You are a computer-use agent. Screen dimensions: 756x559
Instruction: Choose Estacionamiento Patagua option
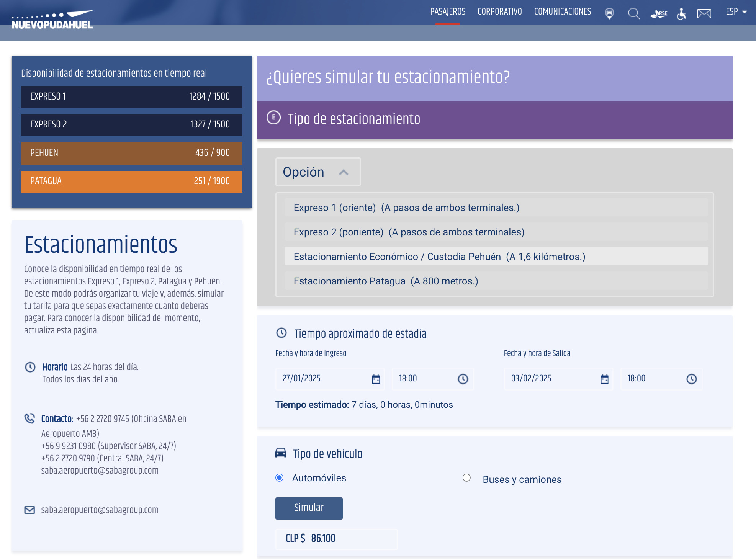(x=386, y=281)
